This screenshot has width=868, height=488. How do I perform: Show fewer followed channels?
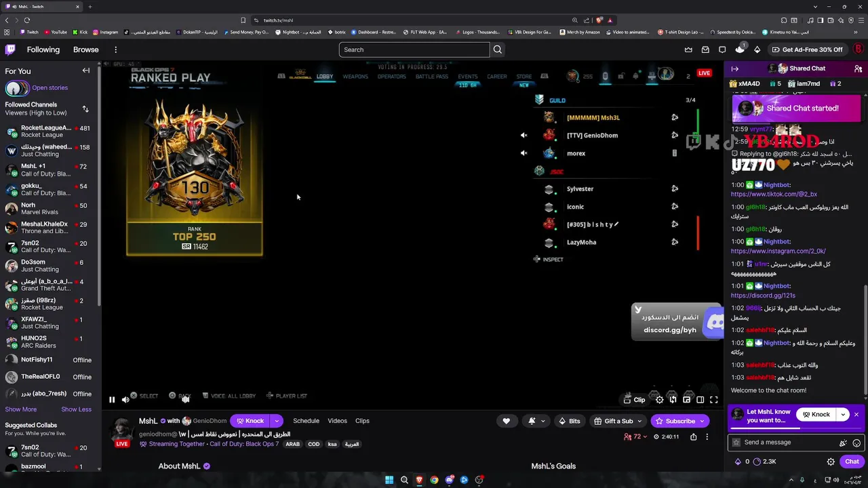click(x=76, y=409)
